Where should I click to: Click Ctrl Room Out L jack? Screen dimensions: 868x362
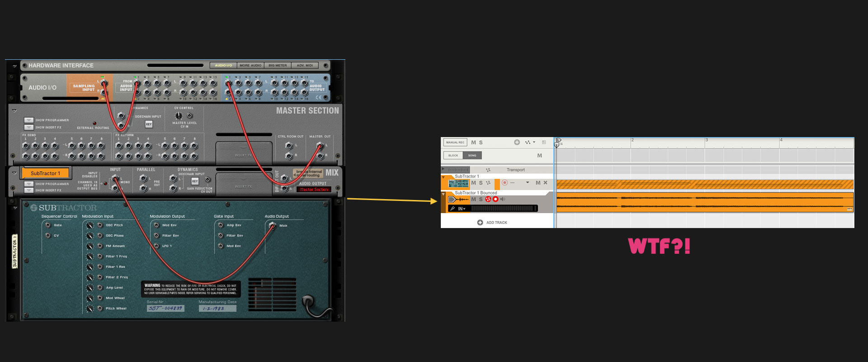pos(289,146)
